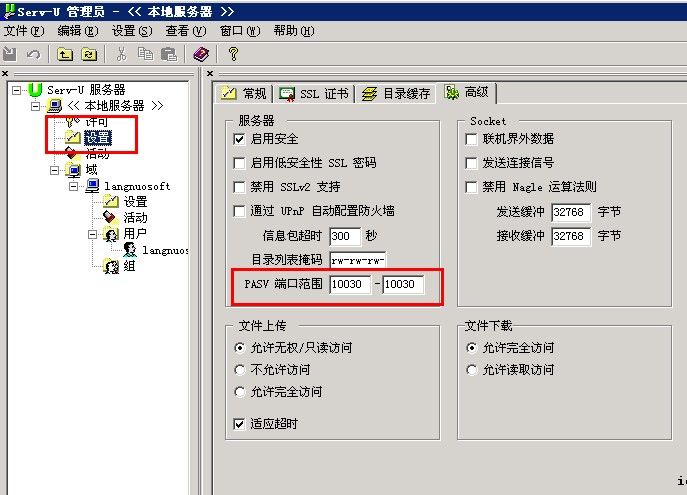
Task: Click the first PASV 端口范围 input field
Action: point(350,284)
